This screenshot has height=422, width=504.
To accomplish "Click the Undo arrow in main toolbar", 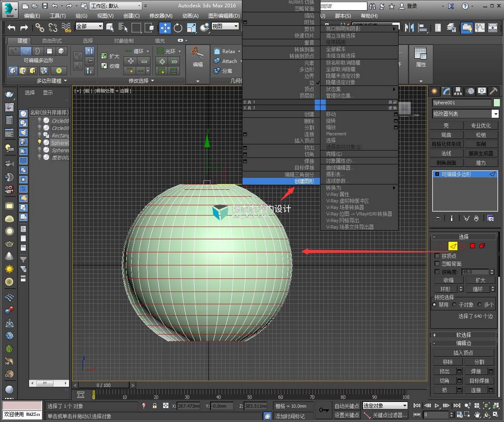I will [x=12, y=28].
